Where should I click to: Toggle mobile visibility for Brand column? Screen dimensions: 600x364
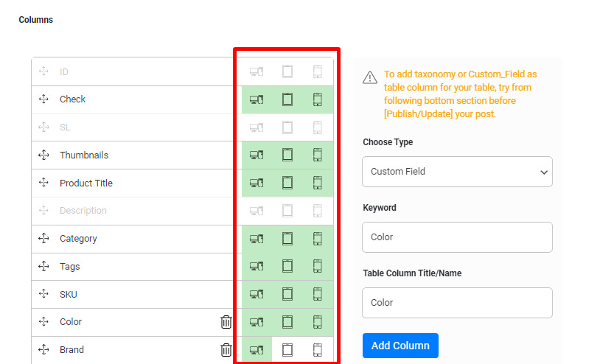tap(318, 350)
